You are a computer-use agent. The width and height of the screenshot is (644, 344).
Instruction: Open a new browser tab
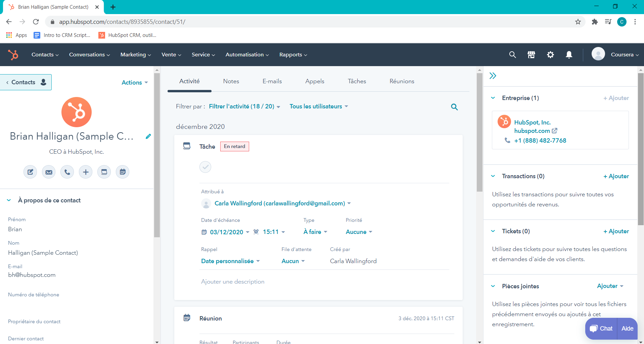[113, 7]
